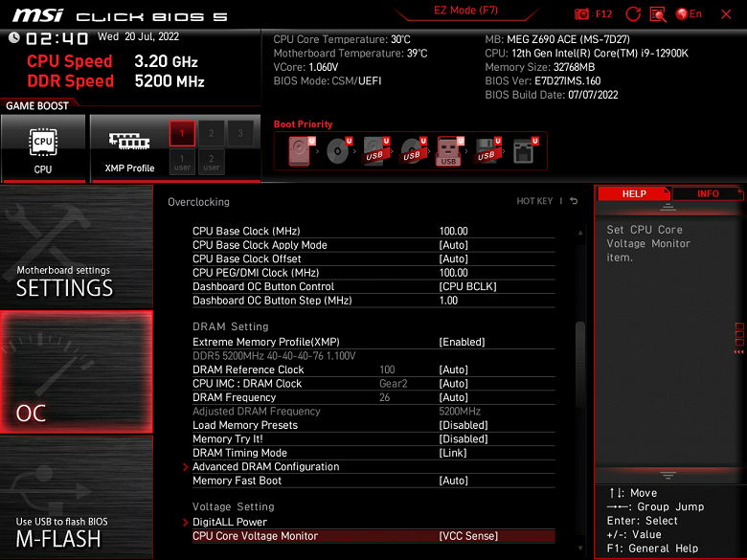Open the OC overclocking section
The image size is (747, 560).
[x=77, y=372]
